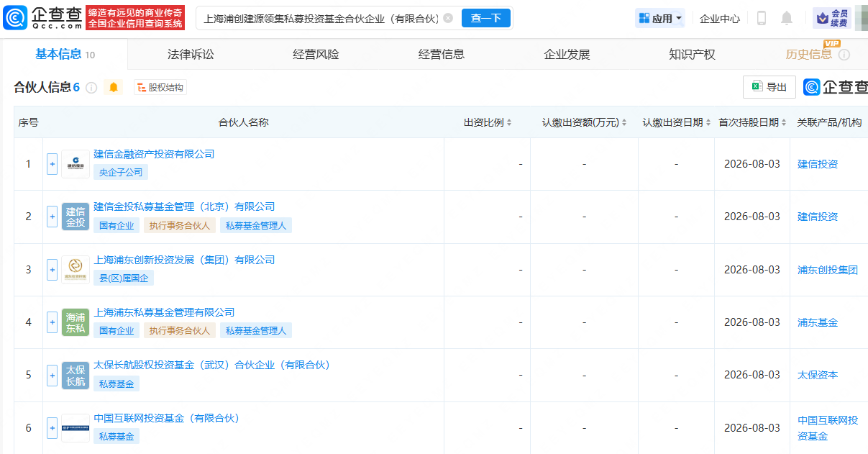Click the 建信金投 logo tile

point(76,217)
